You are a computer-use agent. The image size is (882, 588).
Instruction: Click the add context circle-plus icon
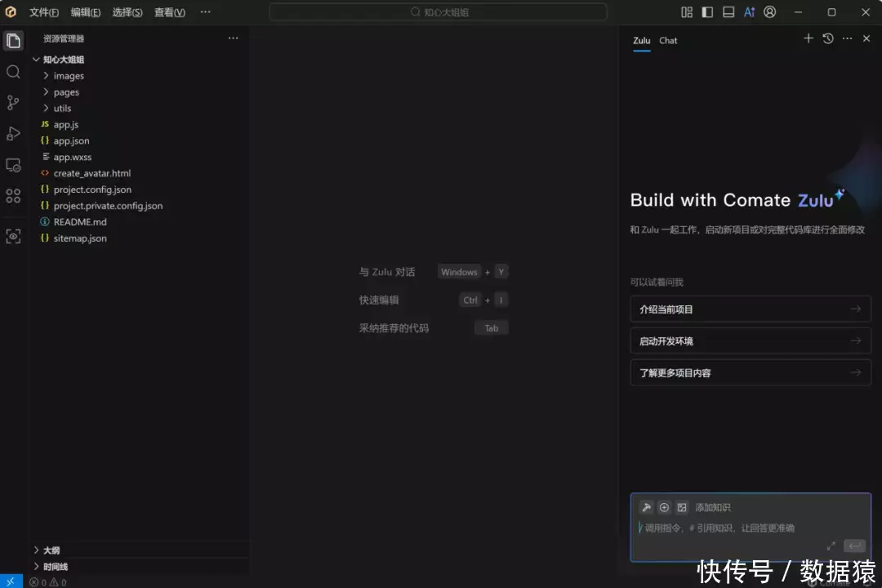(664, 507)
